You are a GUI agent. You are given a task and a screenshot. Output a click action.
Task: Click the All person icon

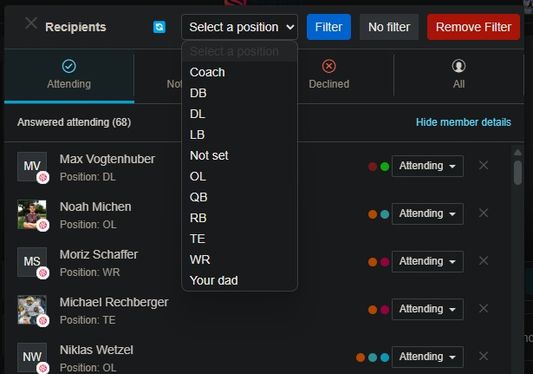(459, 66)
